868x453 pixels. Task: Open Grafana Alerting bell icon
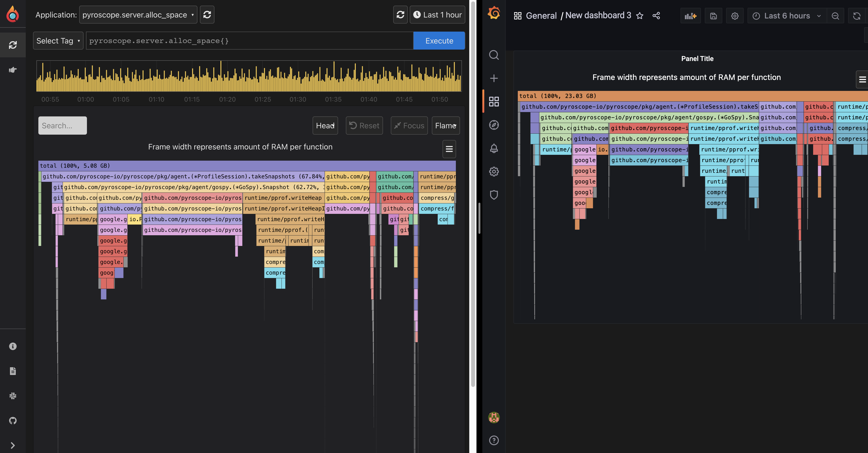pos(494,148)
